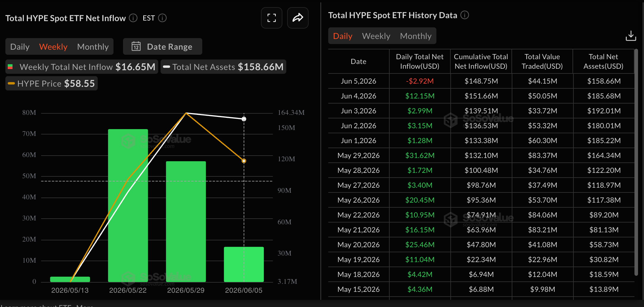Click the 2026/05/29 green bar
Viewport: 644px width, 307px height.
click(186, 221)
